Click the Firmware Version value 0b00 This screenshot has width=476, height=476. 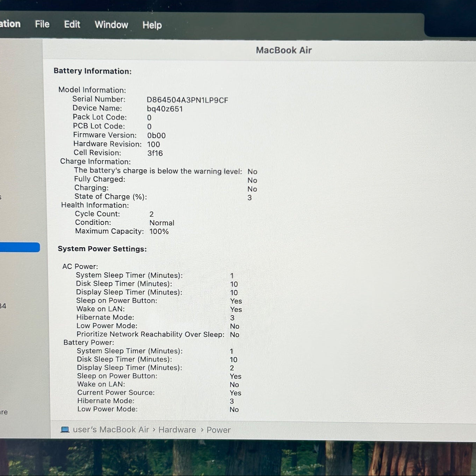(156, 135)
